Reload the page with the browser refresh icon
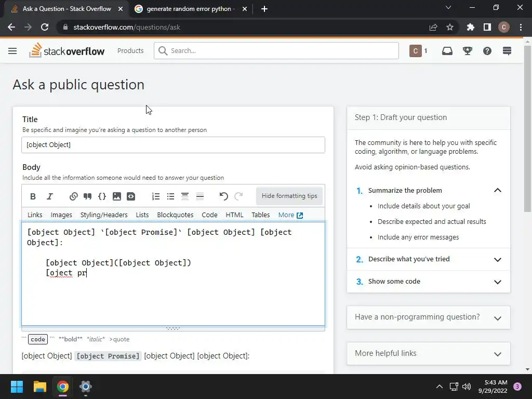 pyautogui.click(x=45, y=27)
